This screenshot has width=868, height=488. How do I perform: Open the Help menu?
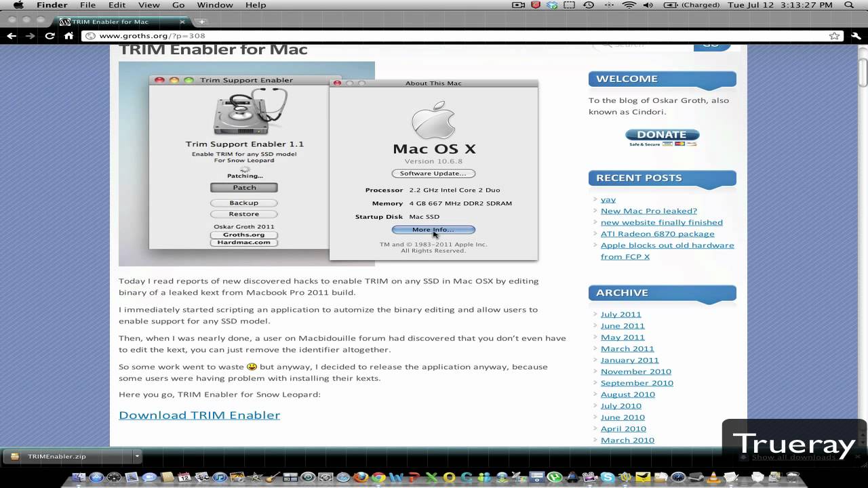tap(256, 5)
